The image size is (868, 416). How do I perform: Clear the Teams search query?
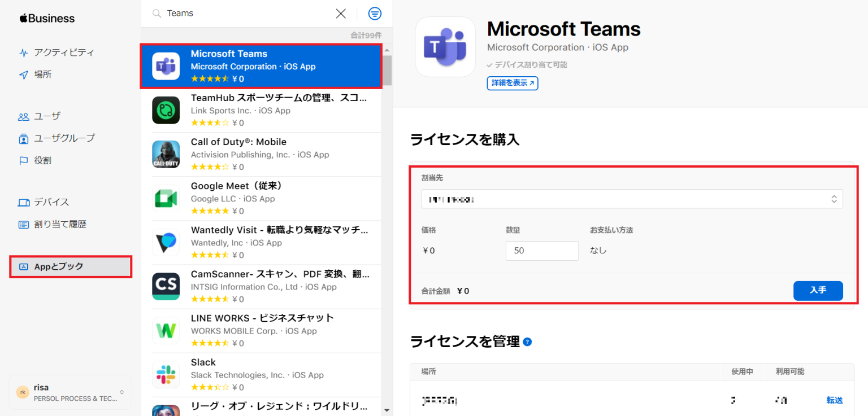coord(341,13)
